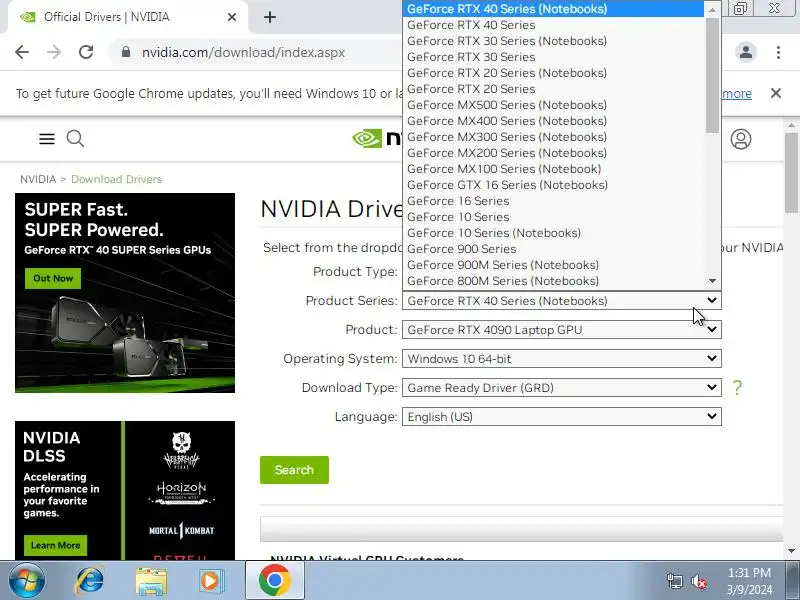Screen dimensions: 800x600
Task: Click the network tray icon
Action: (674, 581)
